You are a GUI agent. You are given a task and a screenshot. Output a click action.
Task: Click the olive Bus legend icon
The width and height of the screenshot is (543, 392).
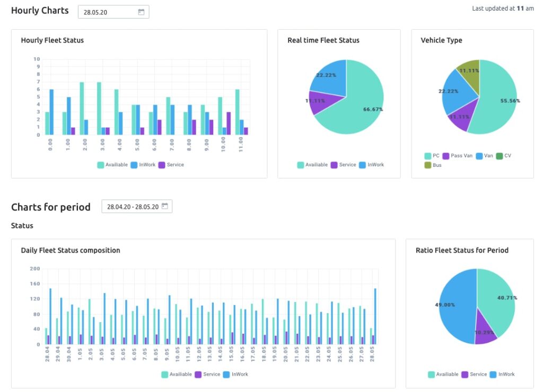click(427, 165)
